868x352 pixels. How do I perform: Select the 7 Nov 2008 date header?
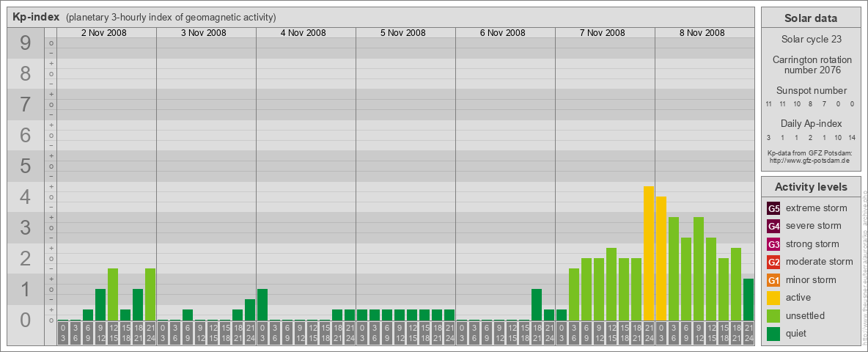click(x=602, y=33)
